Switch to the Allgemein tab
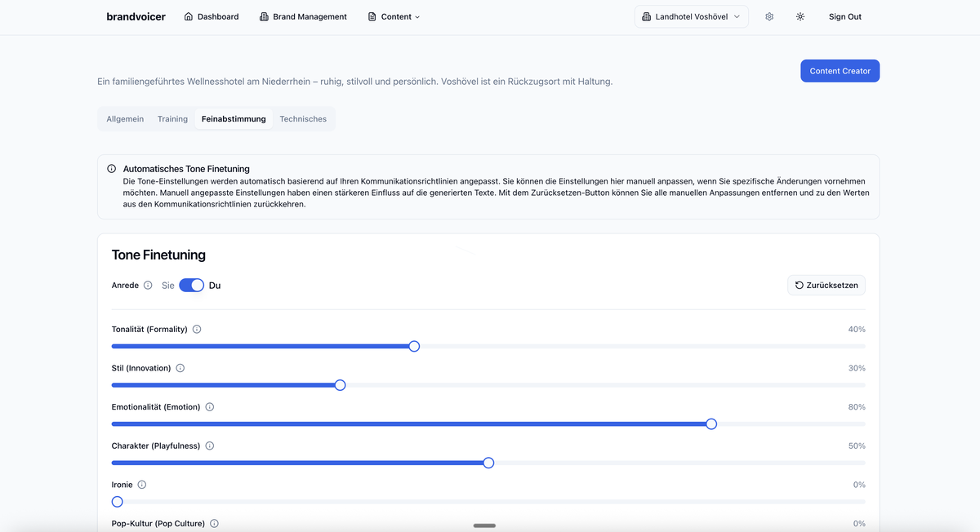The height and width of the screenshot is (532, 980). [124, 118]
